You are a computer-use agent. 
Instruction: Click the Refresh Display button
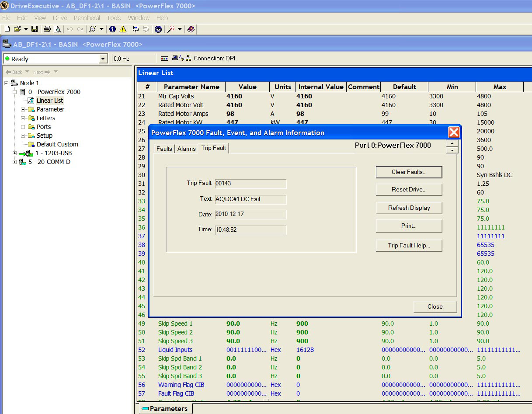pyautogui.click(x=409, y=208)
